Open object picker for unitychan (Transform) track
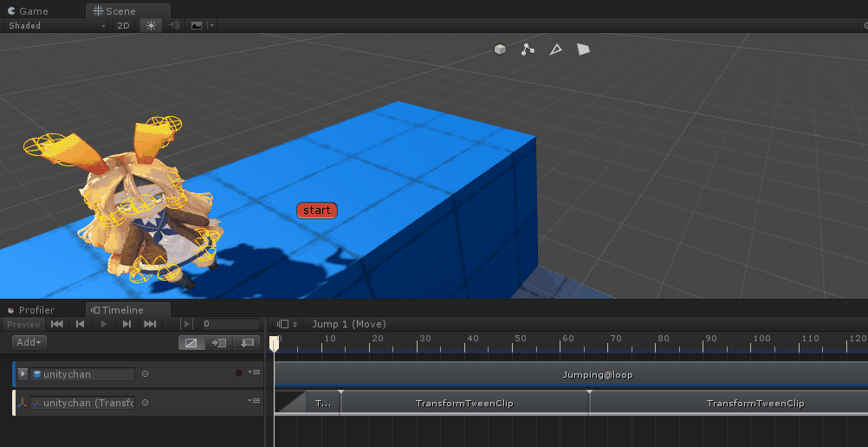Viewport: 868px width, 447px height. [145, 403]
